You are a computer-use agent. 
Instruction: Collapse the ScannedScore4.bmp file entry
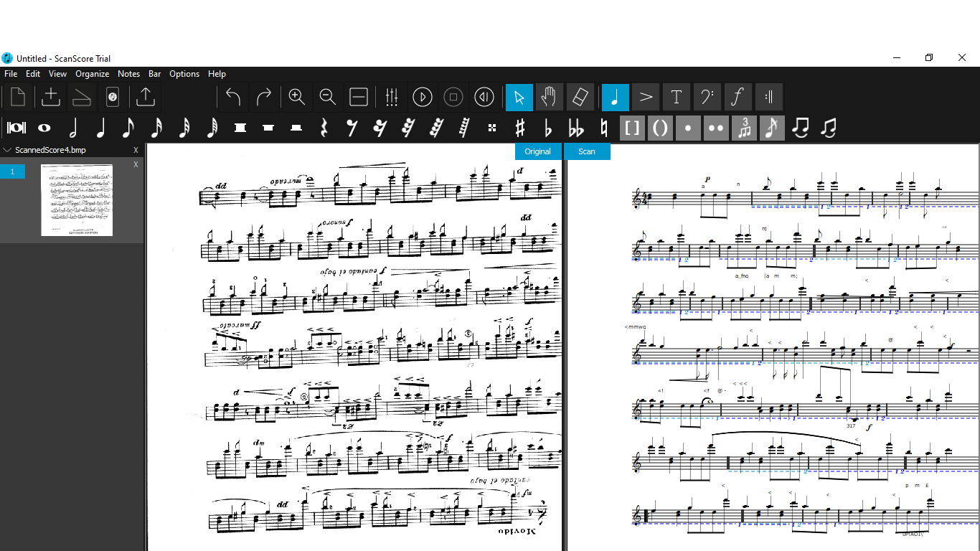[x=7, y=150]
